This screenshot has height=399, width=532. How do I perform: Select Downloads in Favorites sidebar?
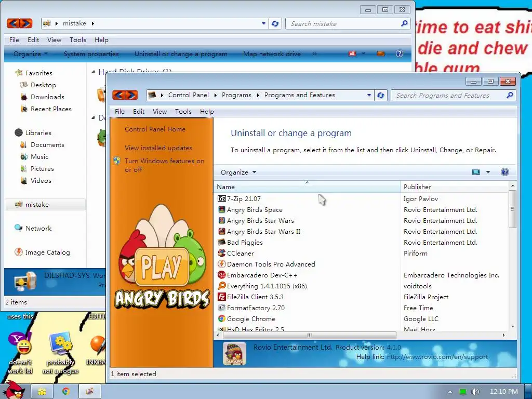click(47, 97)
